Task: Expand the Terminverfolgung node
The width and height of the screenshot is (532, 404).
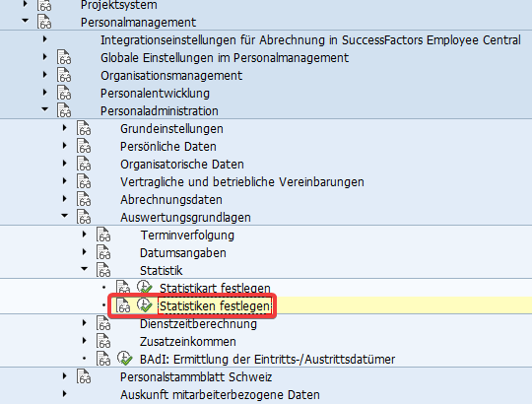Action: pyautogui.click(x=84, y=234)
